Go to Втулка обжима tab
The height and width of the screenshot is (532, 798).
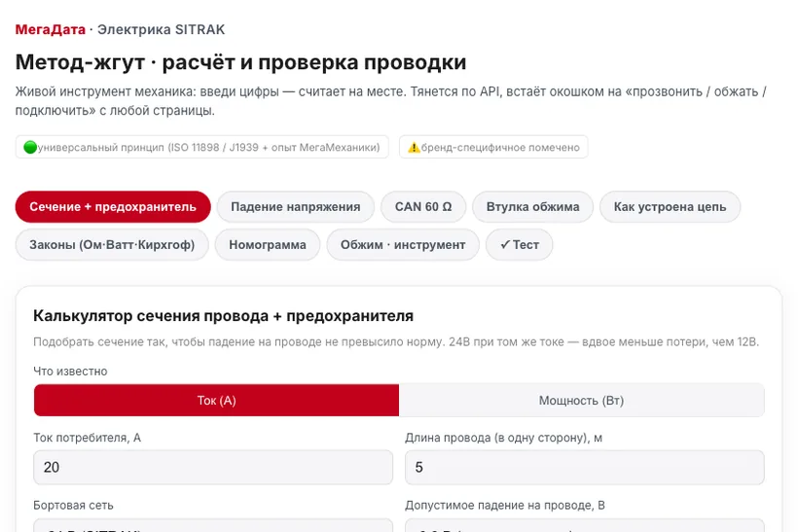[533, 207]
